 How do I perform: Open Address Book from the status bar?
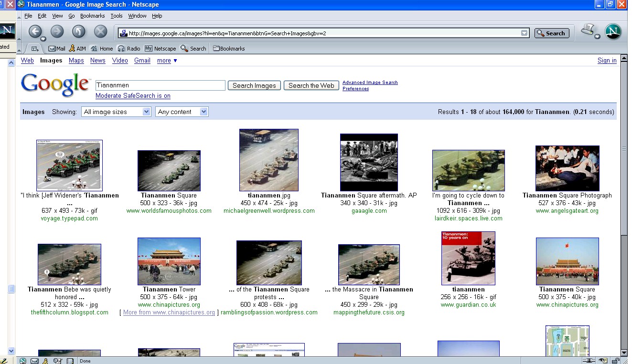click(69, 361)
